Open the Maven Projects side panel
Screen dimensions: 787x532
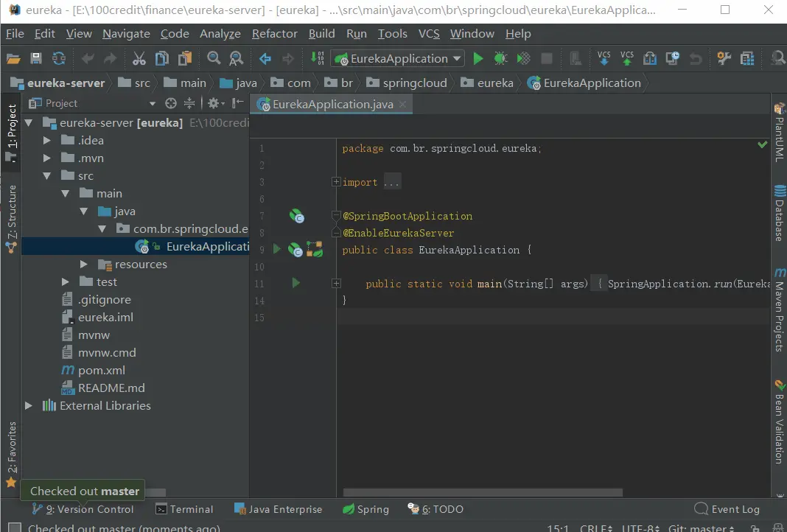pyautogui.click(x=780, y=310)
